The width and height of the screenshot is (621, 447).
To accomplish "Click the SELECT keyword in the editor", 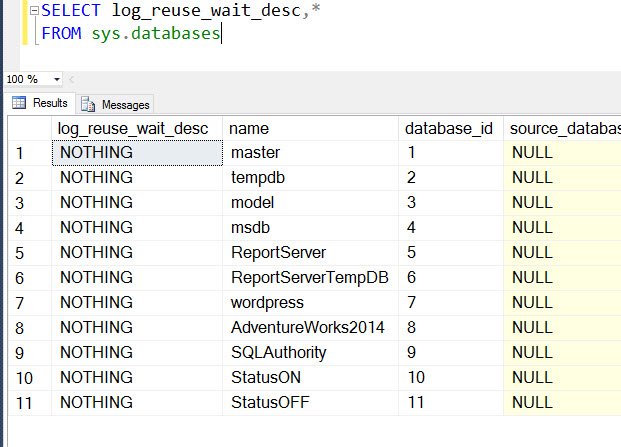I will click(71, 10).
